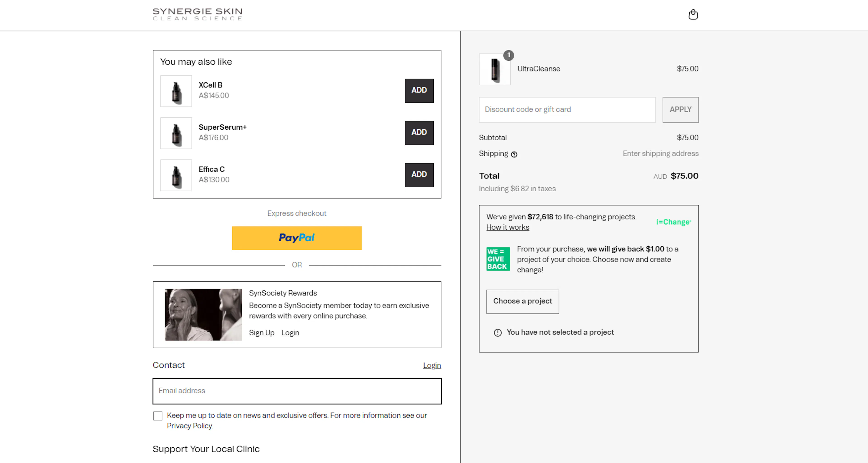Click the Synergie Skin logo
Screen dimensions: 868x463
point(198,14)
